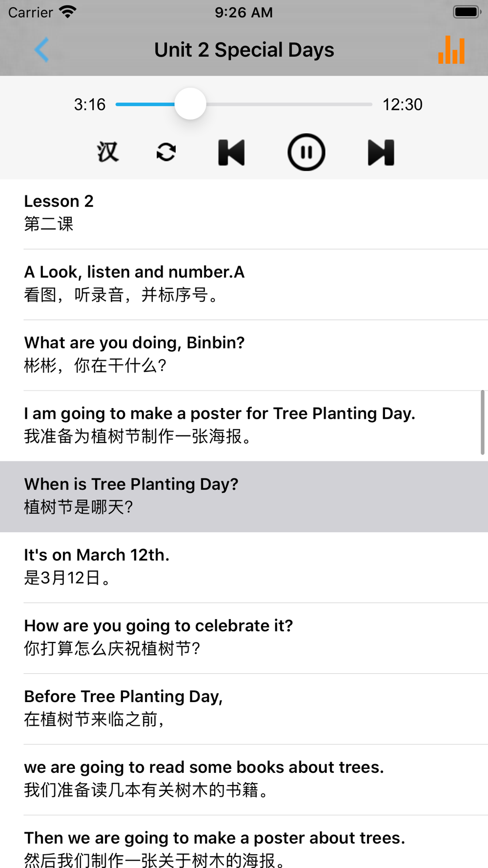Tap the "It's on March 12th." sentence
Viewport: 488px width, 868px height.
[244, 567]
